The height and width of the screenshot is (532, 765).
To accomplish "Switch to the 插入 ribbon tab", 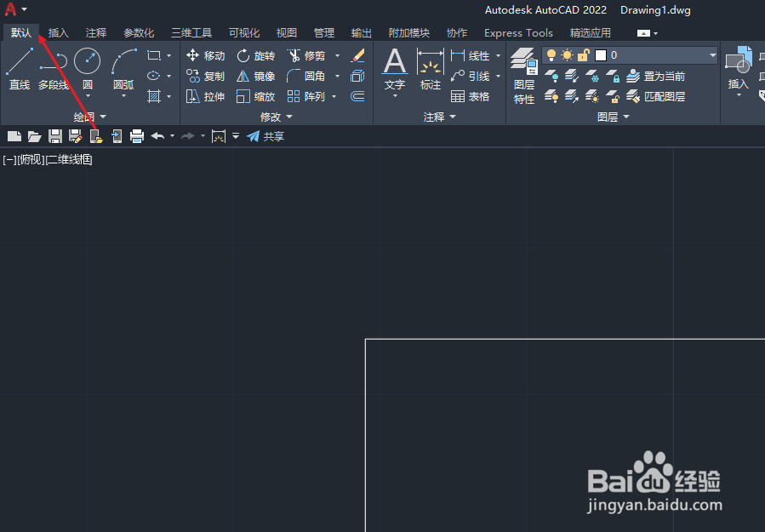I will 59,32.
